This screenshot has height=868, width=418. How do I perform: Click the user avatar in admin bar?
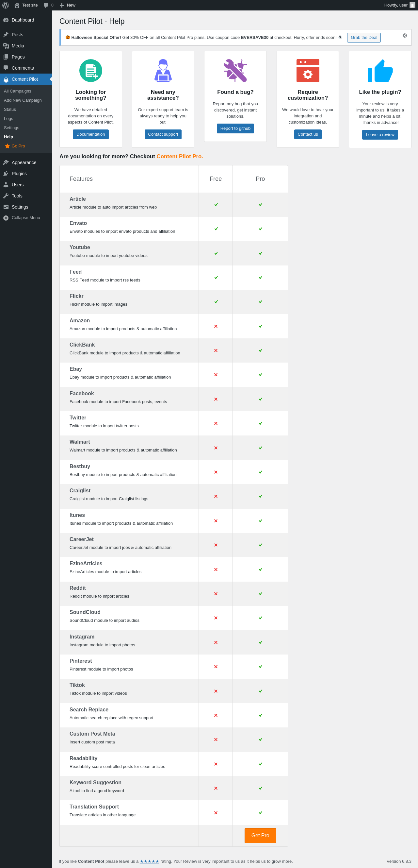tap(412, 5)
